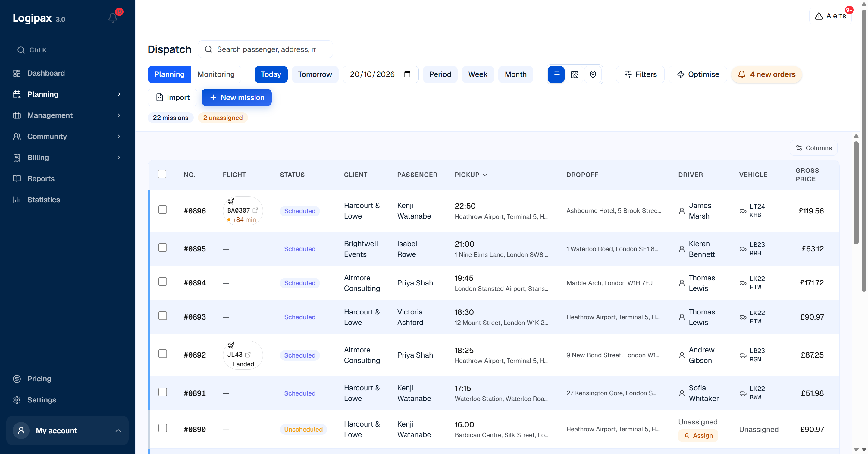Image resolution: width=868 pixels, height=454 pixels.
Task: Tick the checkbox for mission #0892
Action: pyautogui.click(x=163, y=354)
